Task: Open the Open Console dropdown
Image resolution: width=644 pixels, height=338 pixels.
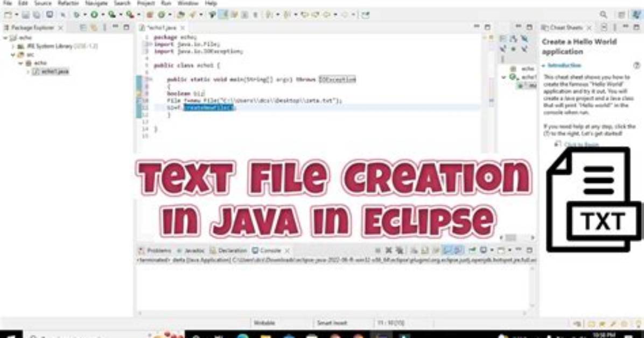Action: [x=510, y=250]
